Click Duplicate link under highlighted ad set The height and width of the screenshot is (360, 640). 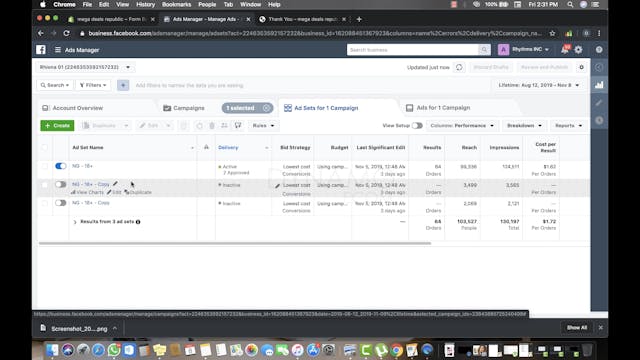(138, 192)
